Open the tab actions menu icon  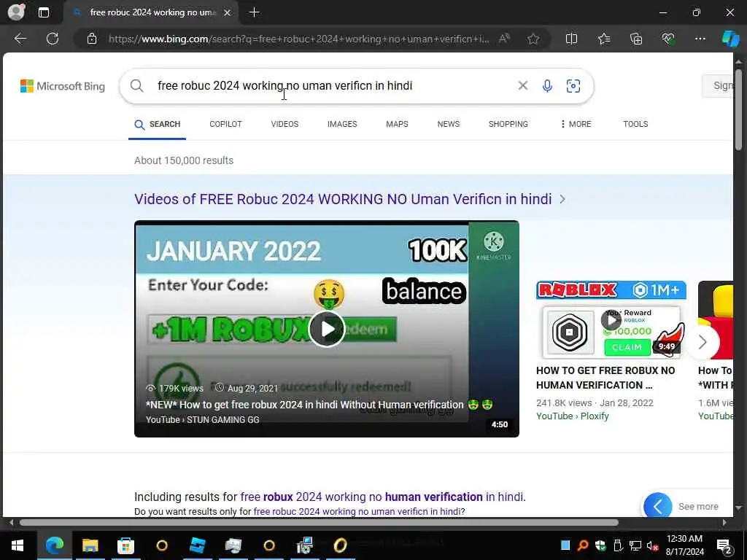[x=43, y=12]
